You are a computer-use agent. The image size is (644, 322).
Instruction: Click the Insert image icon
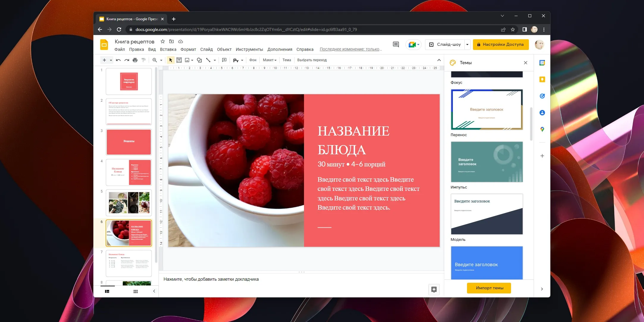tap(187, 60)
